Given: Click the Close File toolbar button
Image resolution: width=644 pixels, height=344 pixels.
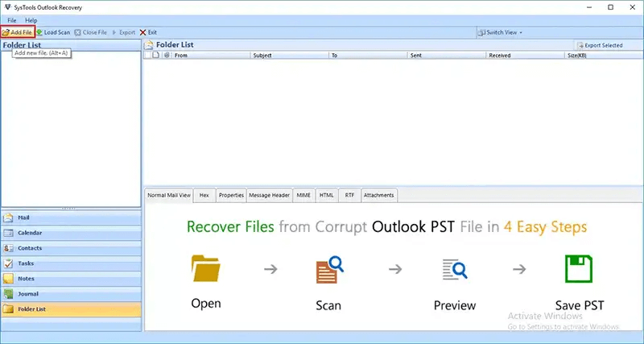Looking at the screenshot, I should [x=90, y=32].
